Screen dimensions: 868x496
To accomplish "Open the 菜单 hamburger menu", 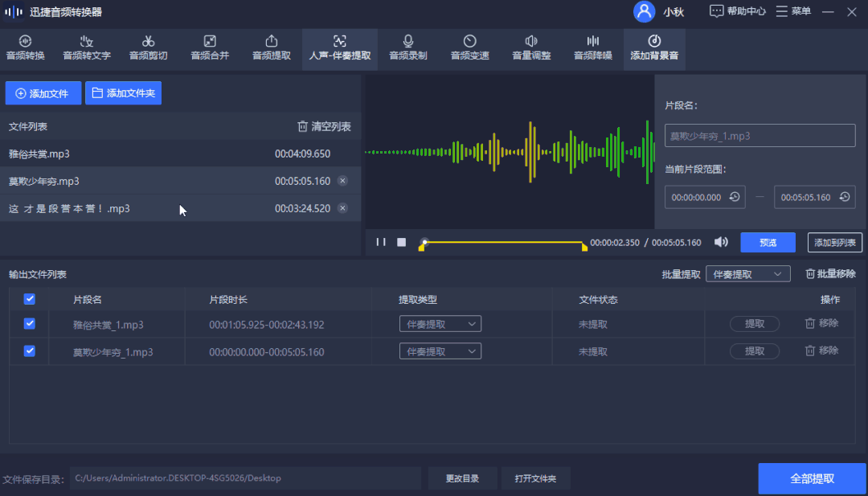I will 794,11.
